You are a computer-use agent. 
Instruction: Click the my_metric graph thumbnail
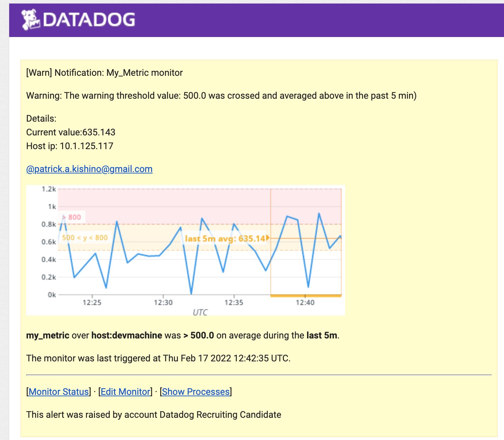coord(186,250)
